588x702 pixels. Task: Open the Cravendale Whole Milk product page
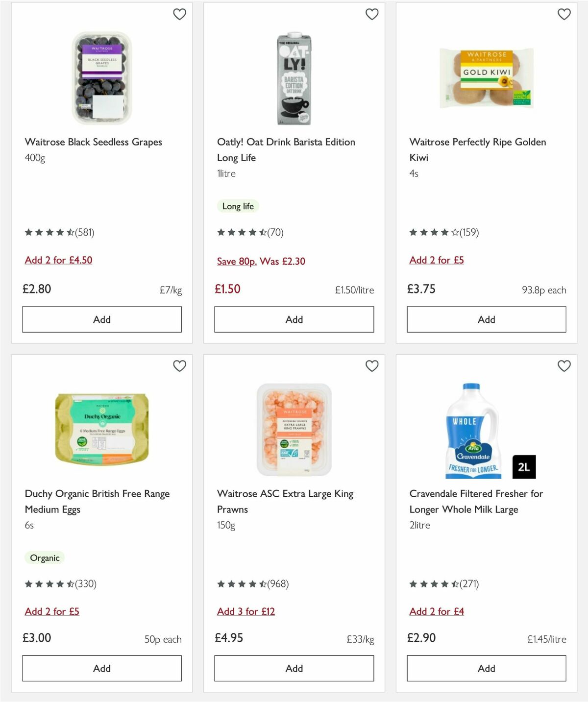476,501
